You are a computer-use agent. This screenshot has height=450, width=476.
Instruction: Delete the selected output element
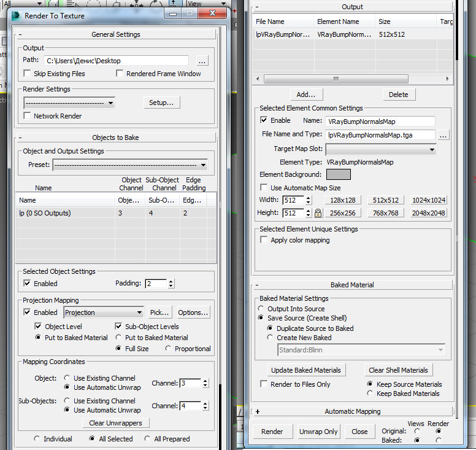click(399, 95)
